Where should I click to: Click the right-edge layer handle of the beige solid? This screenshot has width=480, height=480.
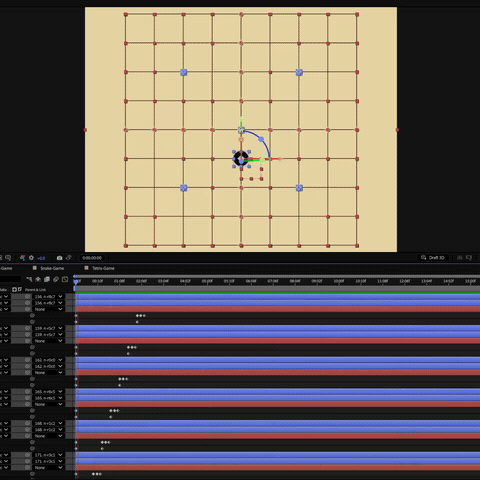point(397,130)
